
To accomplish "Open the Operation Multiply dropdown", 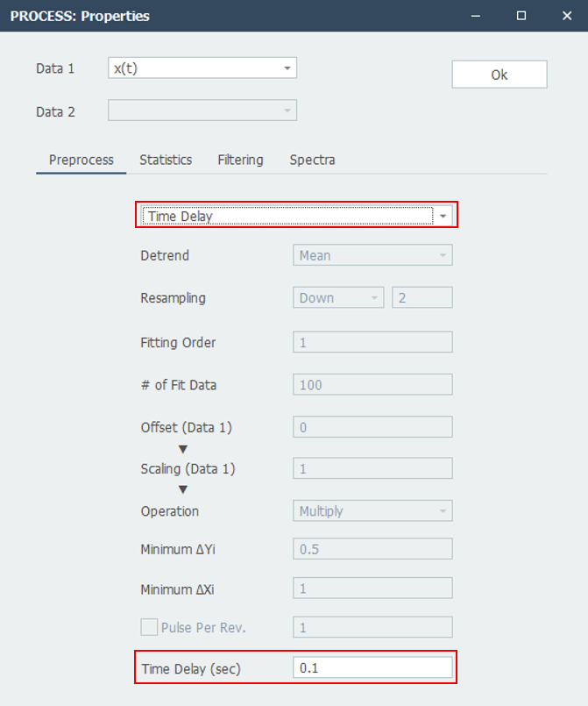I will tap(372, 510).
